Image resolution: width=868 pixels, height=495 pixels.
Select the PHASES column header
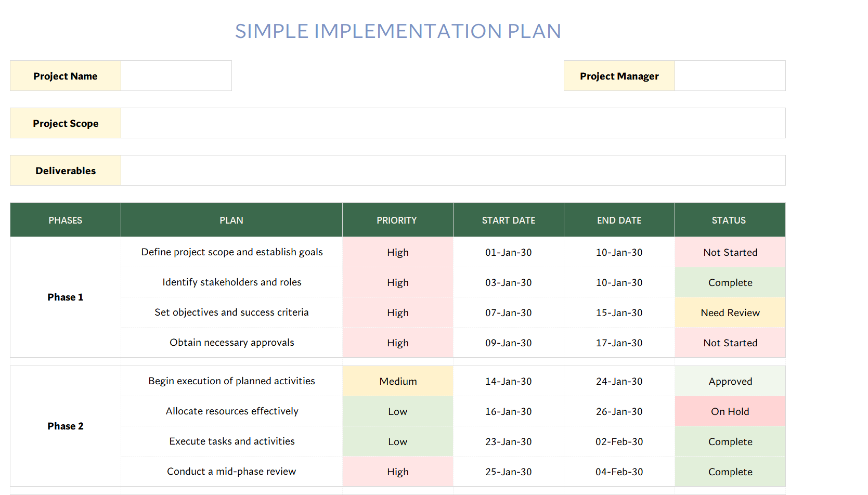click(66, 220)
